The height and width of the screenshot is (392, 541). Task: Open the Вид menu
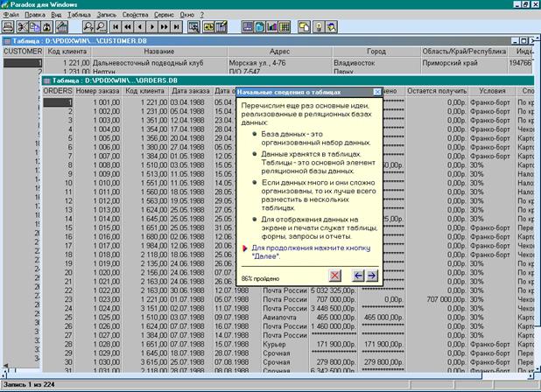coord(56,15)
